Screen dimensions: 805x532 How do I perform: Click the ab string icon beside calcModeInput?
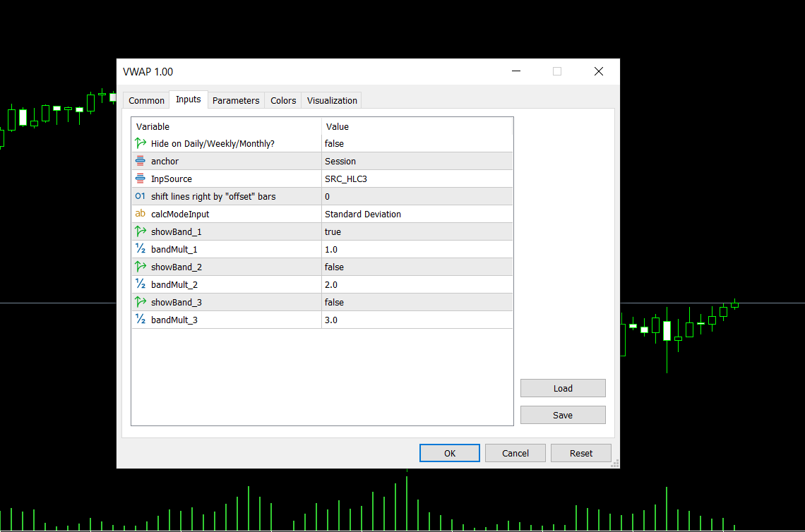pyautogui.click(x=141, y=214)
